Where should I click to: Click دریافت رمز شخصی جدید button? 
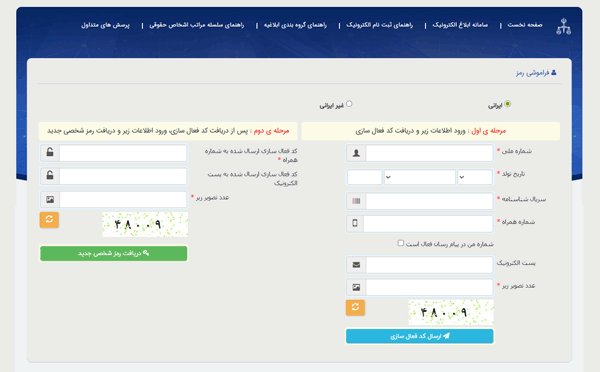tap(114, 253)
